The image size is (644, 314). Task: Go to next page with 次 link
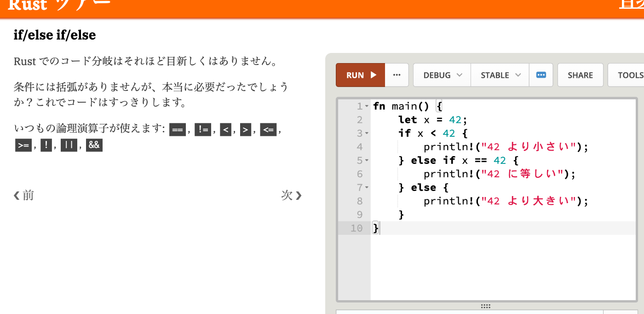[292, 195]
